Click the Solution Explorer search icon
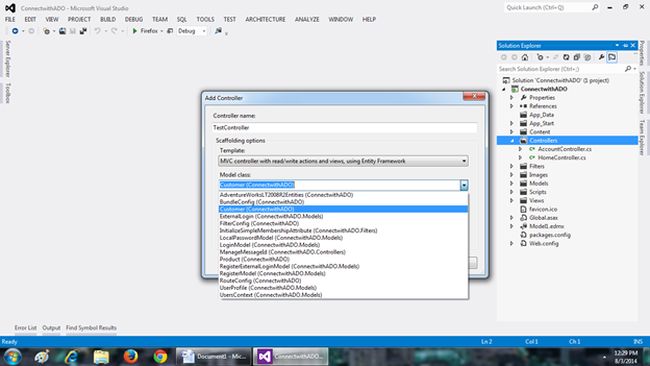The height and width of the screenshot is (366, 650). tap(628, 69)
